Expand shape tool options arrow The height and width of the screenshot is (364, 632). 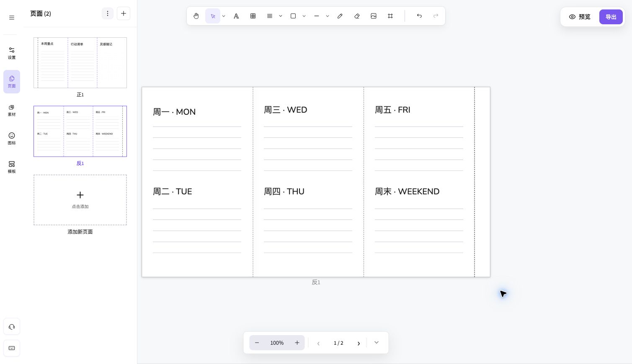[x=304, y=16]
